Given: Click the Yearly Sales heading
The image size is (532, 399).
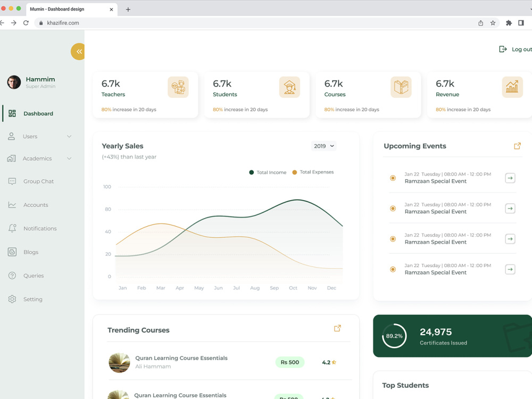Looking at the screenshot, I should [122, 146].
